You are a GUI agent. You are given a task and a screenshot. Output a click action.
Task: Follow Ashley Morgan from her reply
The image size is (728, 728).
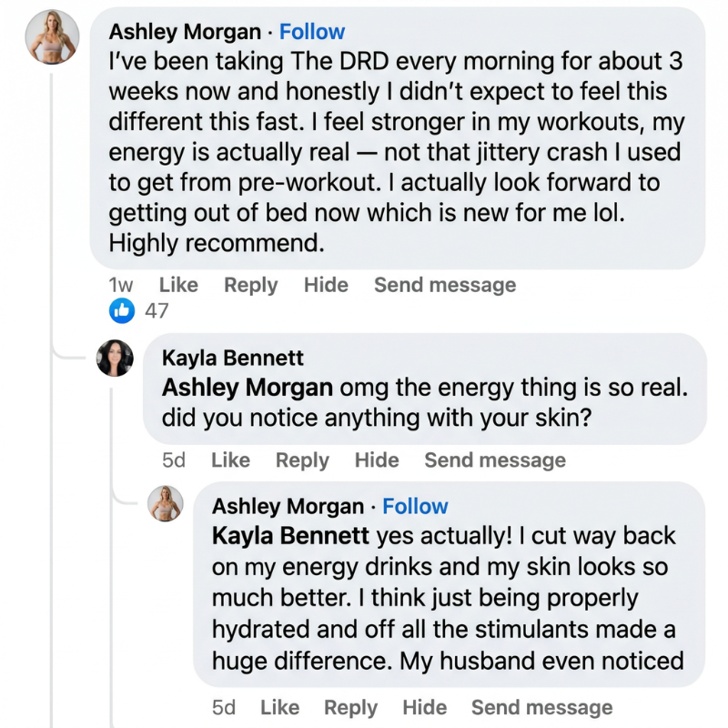pyautogui.click(x=415, y=506)
